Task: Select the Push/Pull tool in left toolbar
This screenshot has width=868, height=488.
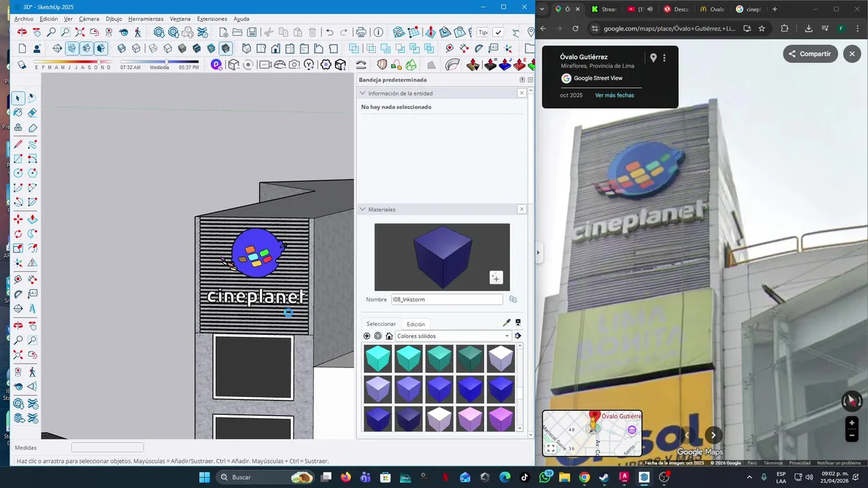Action: (32, 219)
